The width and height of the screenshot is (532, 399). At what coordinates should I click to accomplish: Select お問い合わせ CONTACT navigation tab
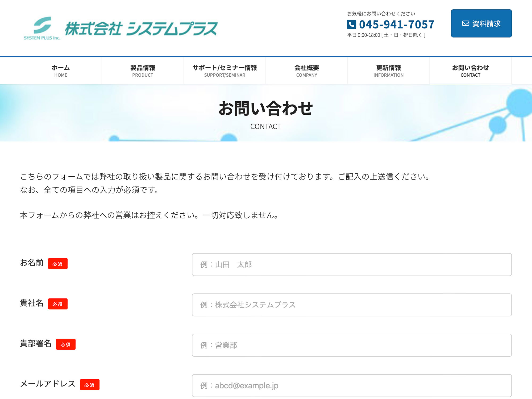[470, 71]
